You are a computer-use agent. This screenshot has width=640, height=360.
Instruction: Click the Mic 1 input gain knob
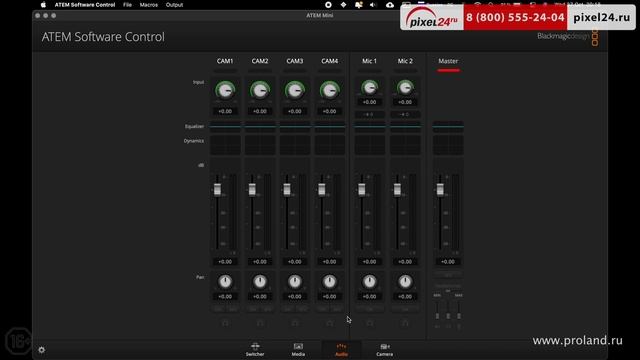click(369, 87)
